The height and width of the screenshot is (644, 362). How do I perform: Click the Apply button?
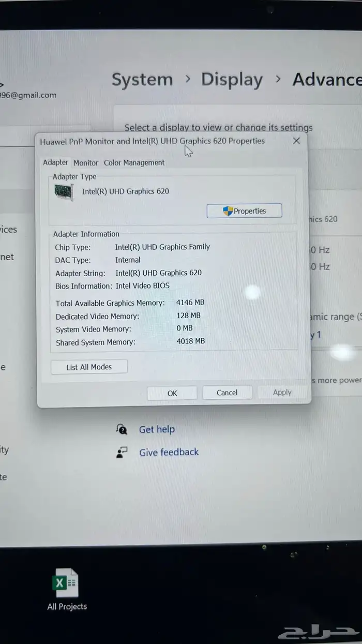click(x=282, y=393)
